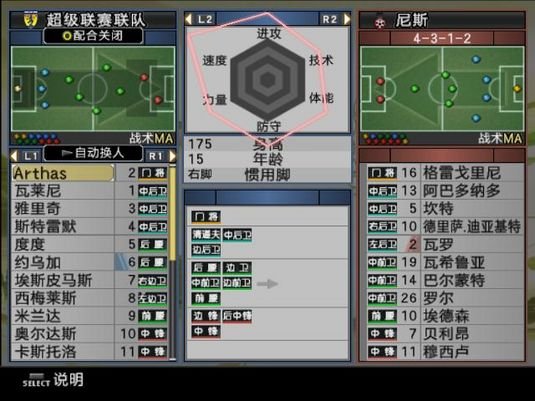Click the right arrow next to R2

347,19
